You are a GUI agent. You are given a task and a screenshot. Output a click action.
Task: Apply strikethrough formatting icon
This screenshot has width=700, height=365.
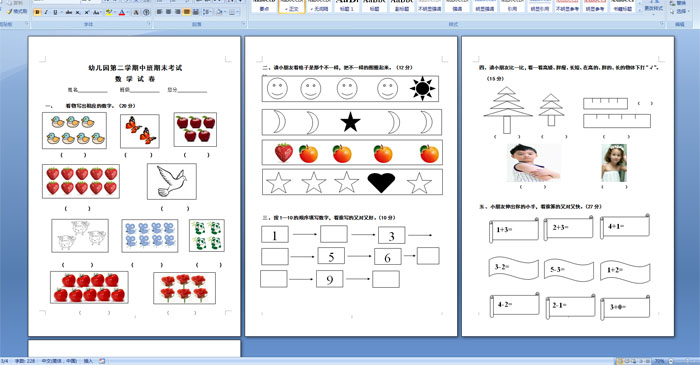click(x=69, y=12)
